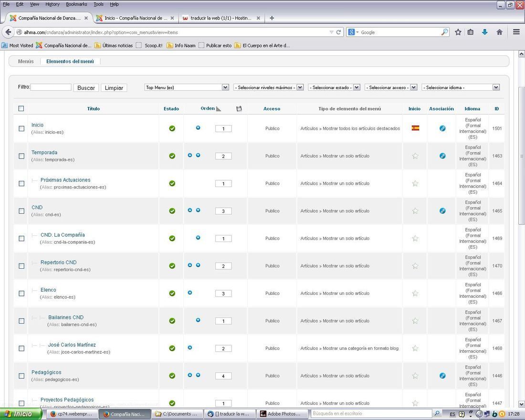This screenshot has width=525, height=420.
Task: Open URL history dropdown arrow
Action: [331, 32]
